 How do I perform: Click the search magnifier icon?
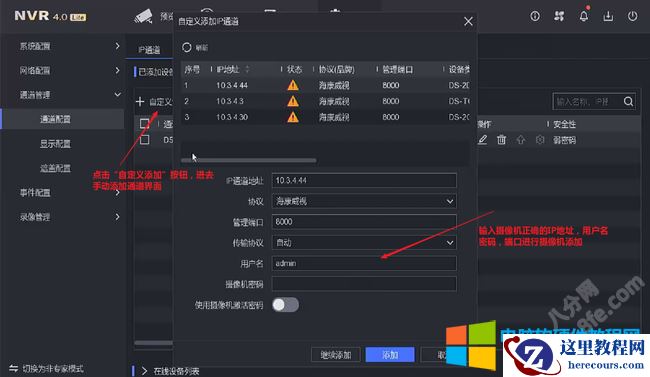(x=628, y=101)
